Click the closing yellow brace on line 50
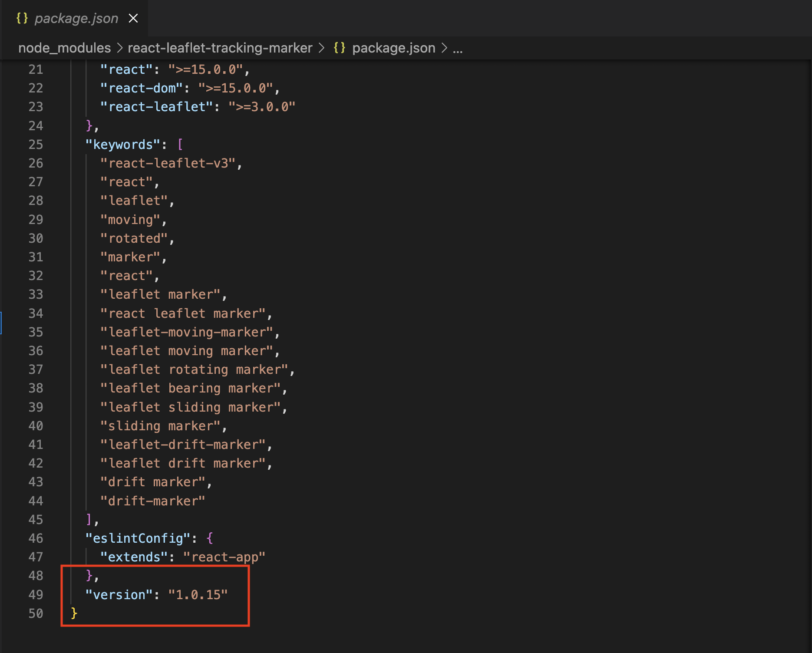The width and height of the screenshot is (812, 653). point(74,613)
